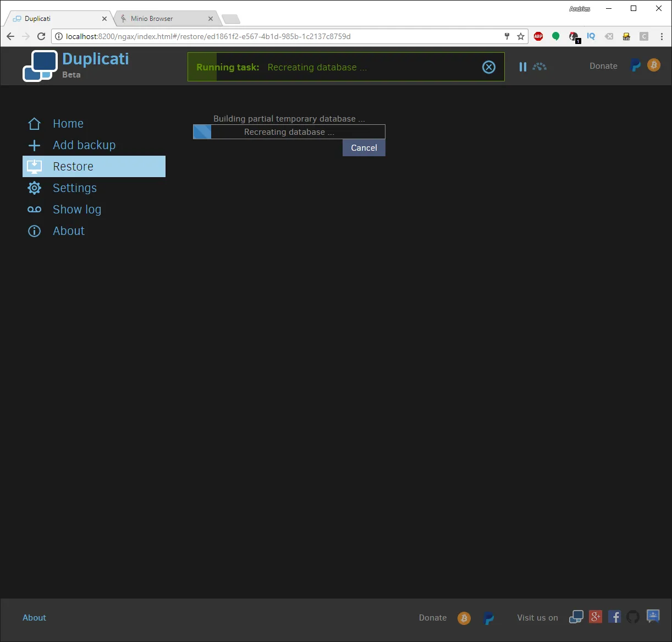Click the "Visit us on" text

click(537, 618)
